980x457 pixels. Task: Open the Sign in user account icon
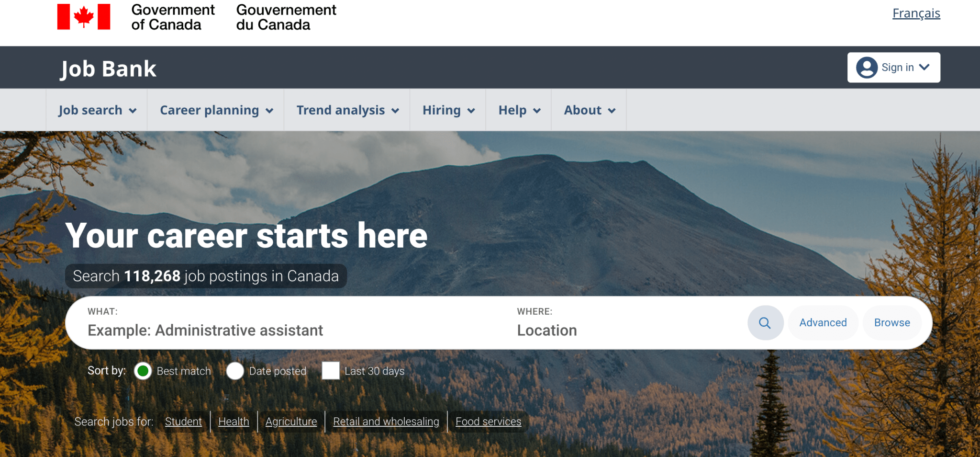[868, 67]
